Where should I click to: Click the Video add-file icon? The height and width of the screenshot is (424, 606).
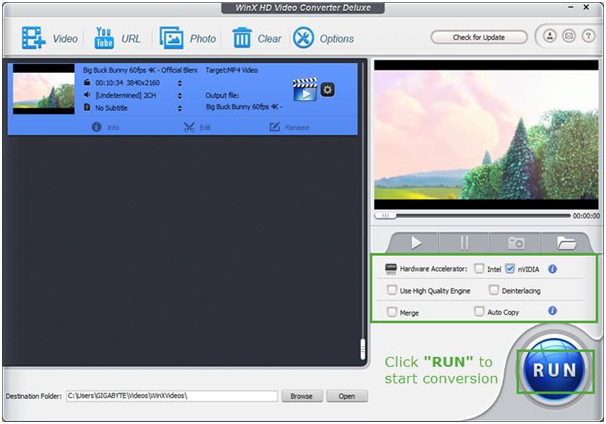(33, 39)
